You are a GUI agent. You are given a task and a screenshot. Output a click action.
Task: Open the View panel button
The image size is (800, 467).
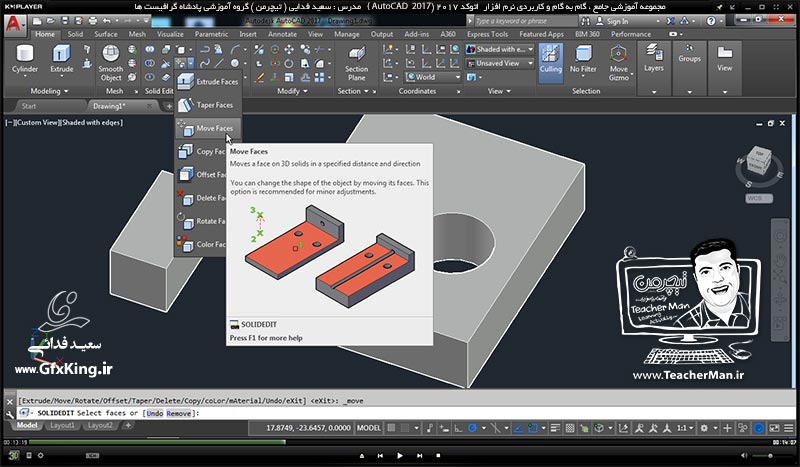point(724,68)
